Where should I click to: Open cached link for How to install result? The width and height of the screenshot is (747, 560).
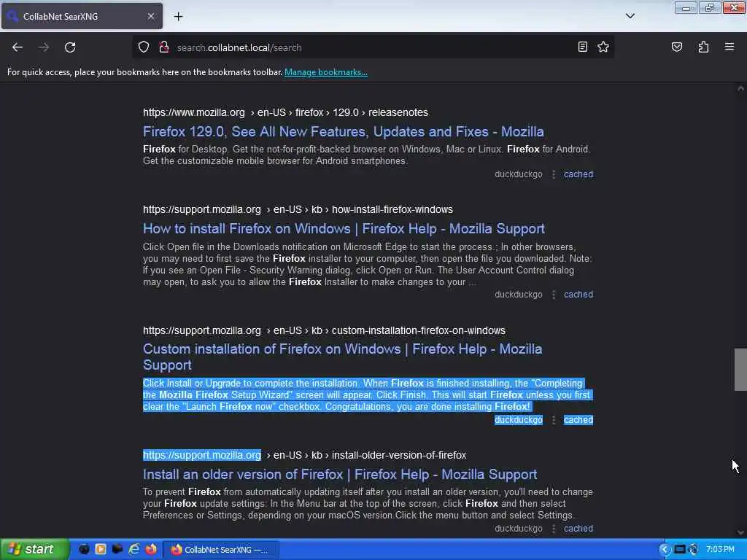tap(578, 295)
